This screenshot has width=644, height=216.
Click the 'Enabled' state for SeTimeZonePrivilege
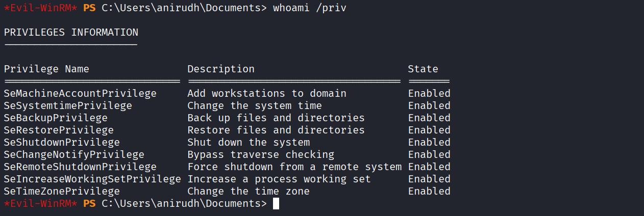click(x=429, y=192)
